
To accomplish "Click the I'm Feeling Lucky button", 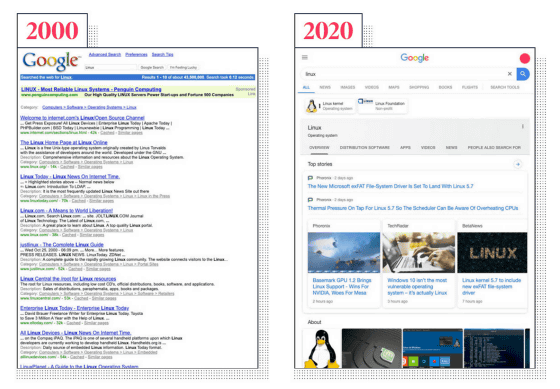I will [183, 67].
